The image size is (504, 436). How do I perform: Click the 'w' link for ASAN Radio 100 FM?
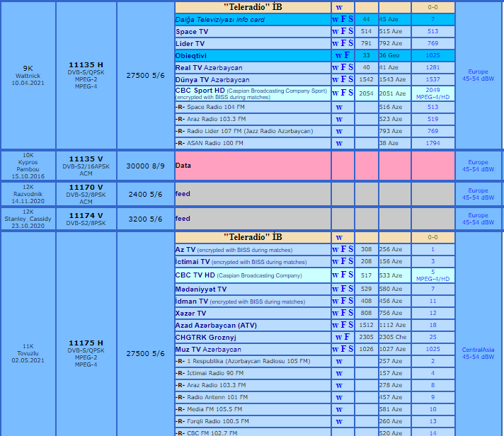pos(339,143)
